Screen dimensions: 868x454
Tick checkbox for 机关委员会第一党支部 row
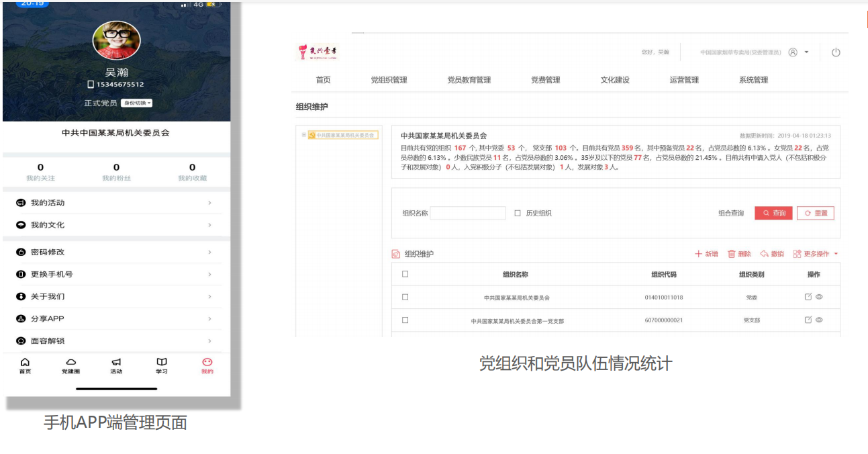(x=405, y=320)
